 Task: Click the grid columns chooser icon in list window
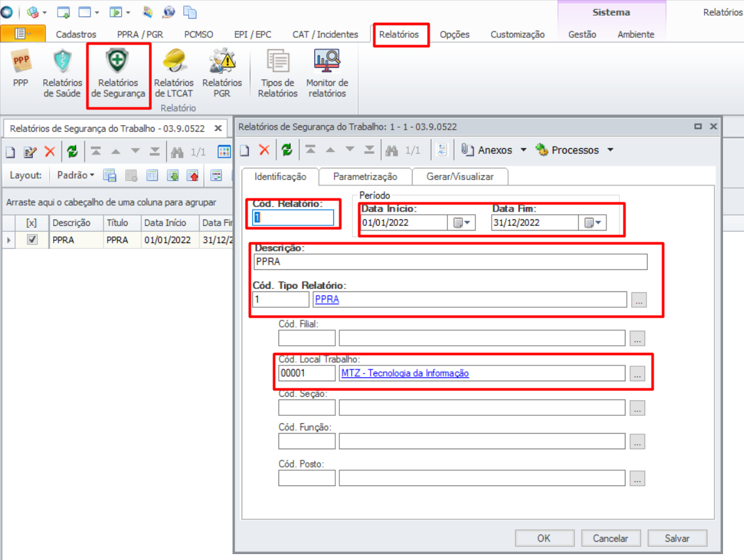(224, 151)
